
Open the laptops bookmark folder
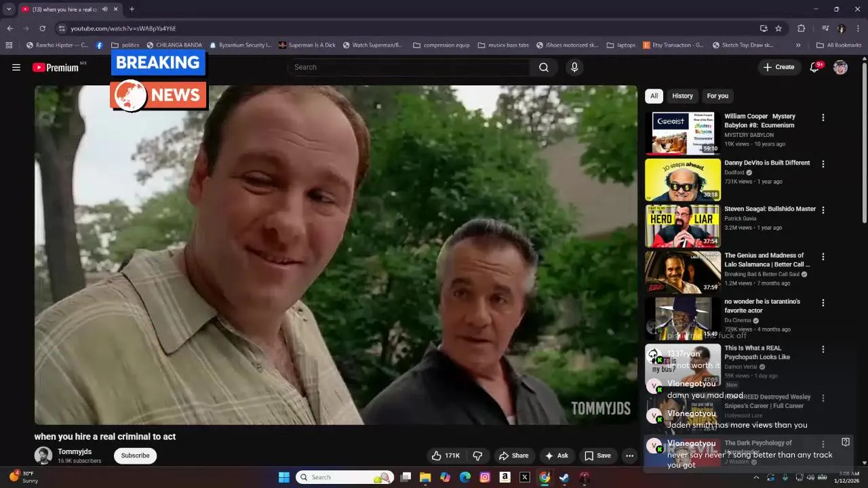(621, 45)
